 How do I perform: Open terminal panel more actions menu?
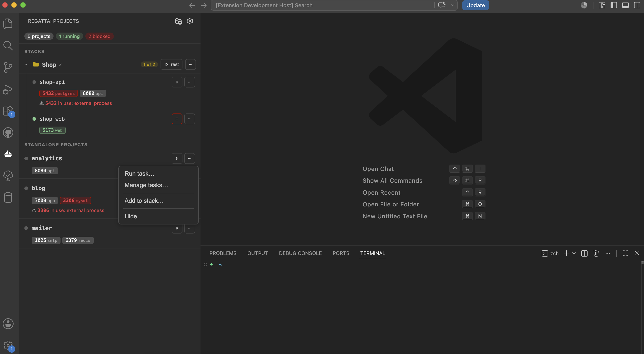click(608, 253)
